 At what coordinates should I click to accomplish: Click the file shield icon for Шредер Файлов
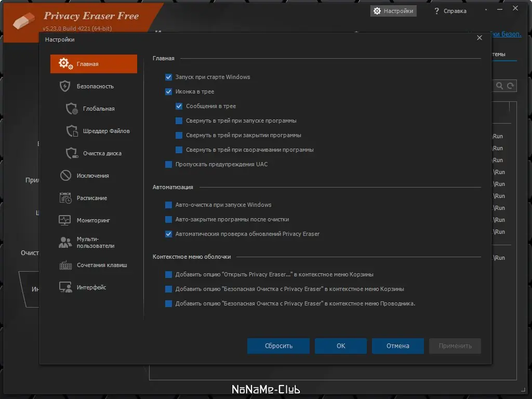[72, 131]
